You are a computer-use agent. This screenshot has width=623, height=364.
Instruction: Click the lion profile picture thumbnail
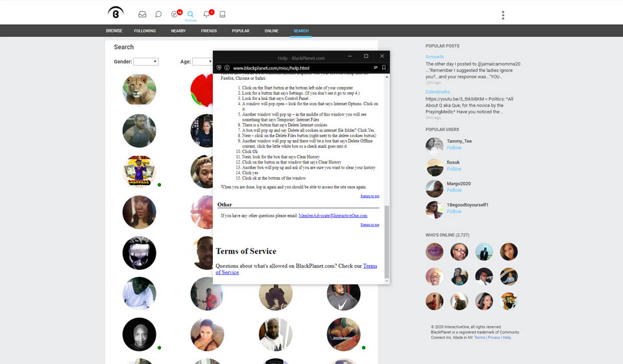coord(140,90)
